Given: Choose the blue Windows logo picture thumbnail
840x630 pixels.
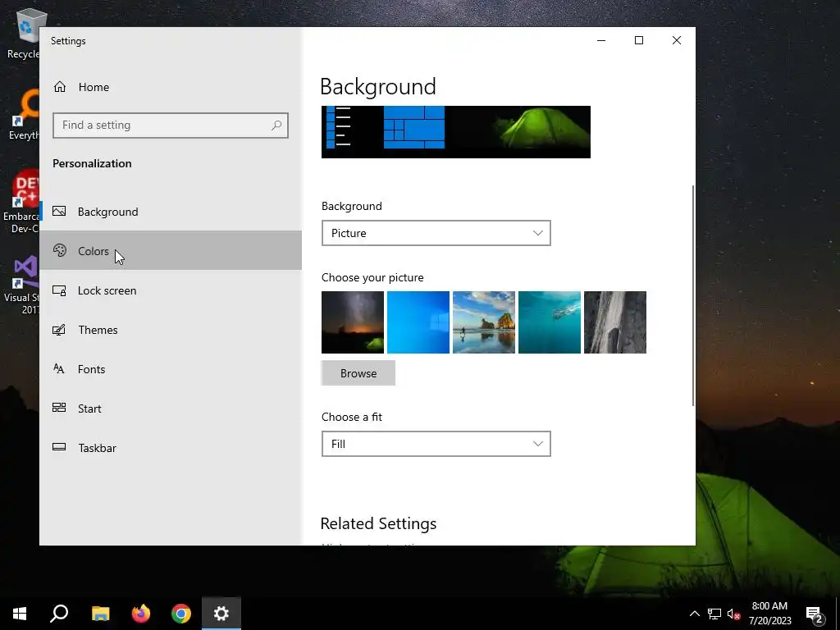Looking at the screenshot, I should point(418,322).
